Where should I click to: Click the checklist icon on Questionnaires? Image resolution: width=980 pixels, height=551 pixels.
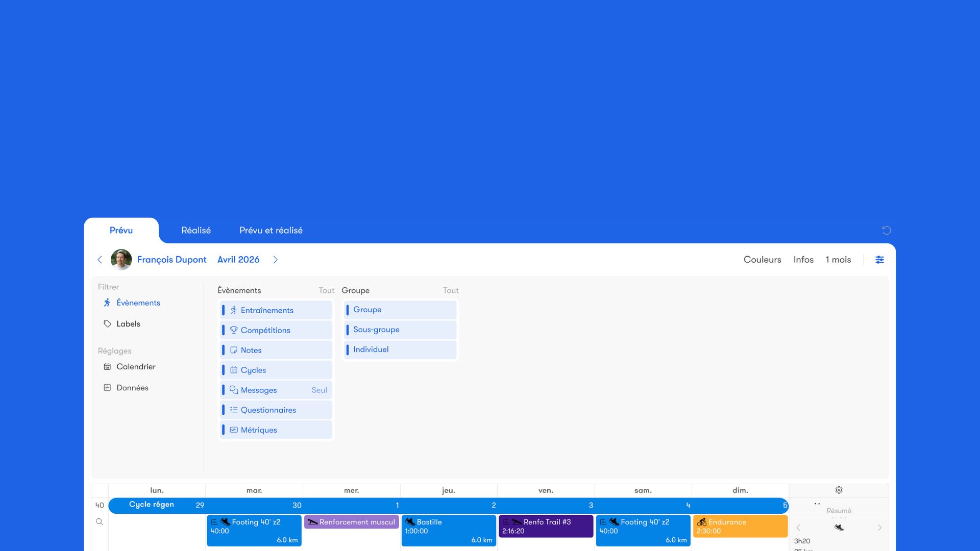click(234, 410)
